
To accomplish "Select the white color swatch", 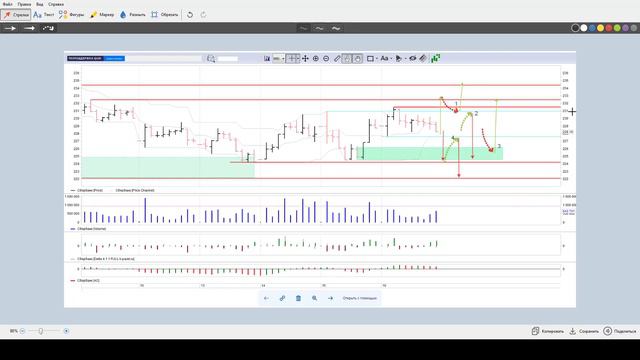I will (584, 28).
